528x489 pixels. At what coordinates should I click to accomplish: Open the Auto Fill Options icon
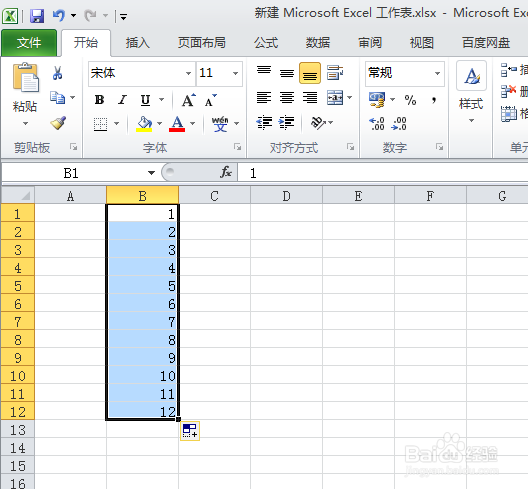point(190,431)
